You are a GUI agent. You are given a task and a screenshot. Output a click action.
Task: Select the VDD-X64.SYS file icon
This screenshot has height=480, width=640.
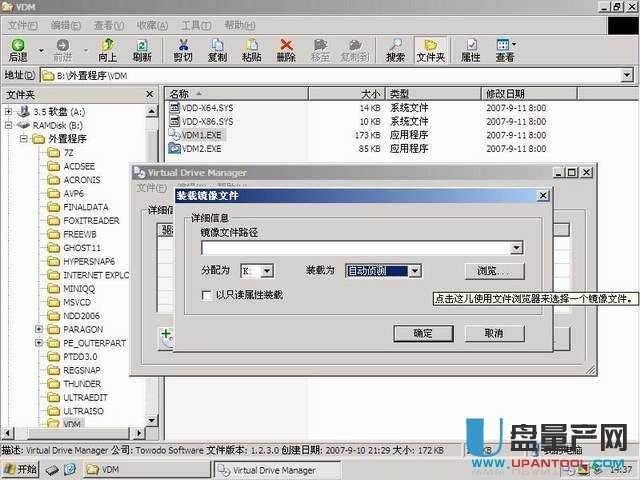pyautogui.click(x=174, y=108)
